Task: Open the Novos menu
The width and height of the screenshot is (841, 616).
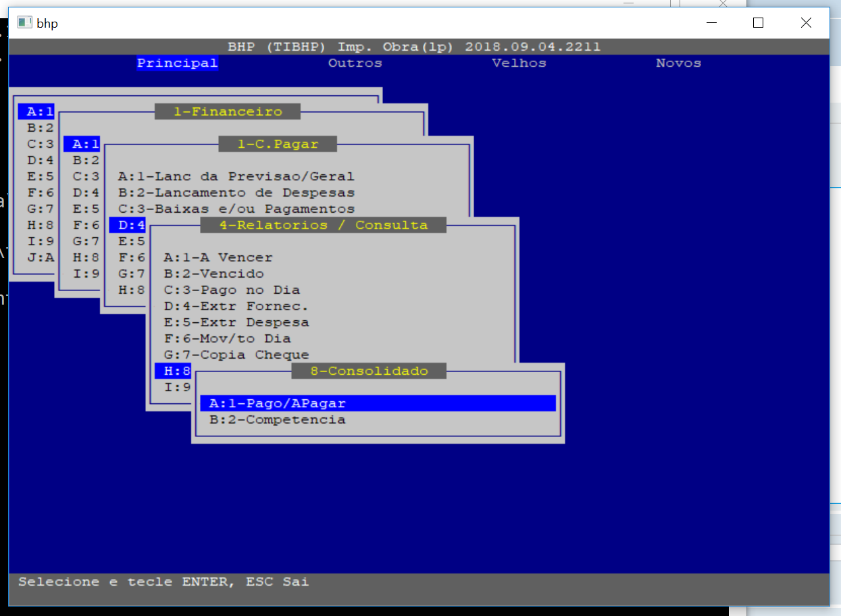Action: (x=678, y=63)
